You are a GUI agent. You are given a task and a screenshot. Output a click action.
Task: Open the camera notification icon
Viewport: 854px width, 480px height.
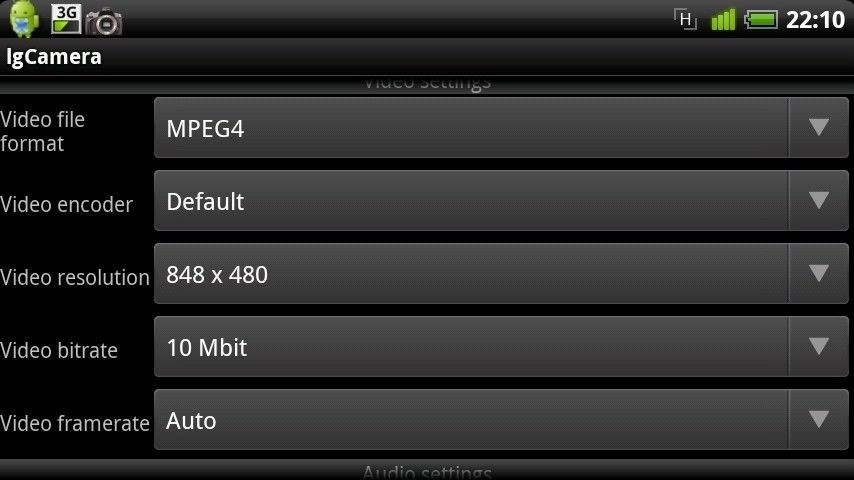pos(103,22)
